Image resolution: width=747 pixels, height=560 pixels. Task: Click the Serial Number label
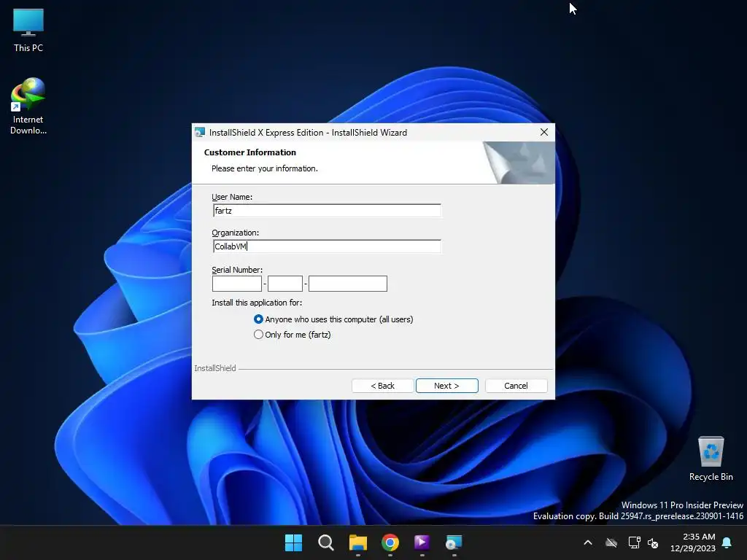pyautogui.click(x=237, y=270)
